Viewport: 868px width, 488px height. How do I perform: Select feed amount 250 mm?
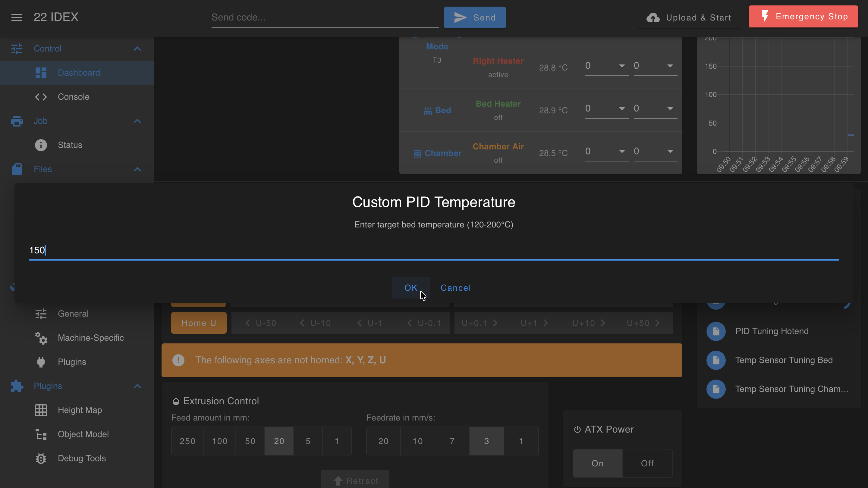coord(187,441)
